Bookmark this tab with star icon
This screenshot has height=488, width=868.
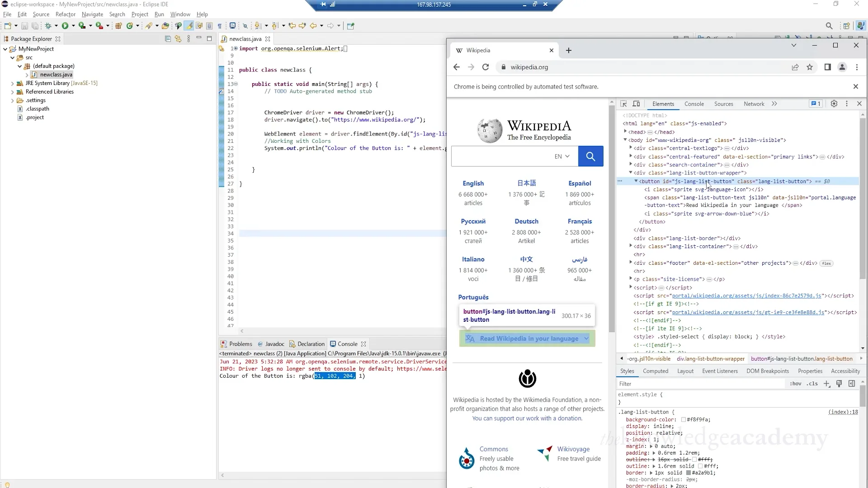[x=810, y=67]
